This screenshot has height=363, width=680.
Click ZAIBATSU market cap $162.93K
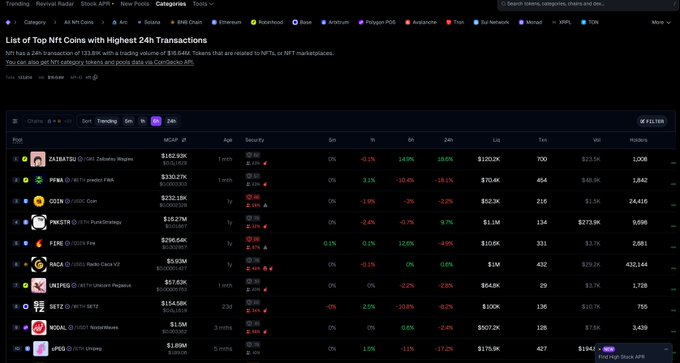pos(174,156)
